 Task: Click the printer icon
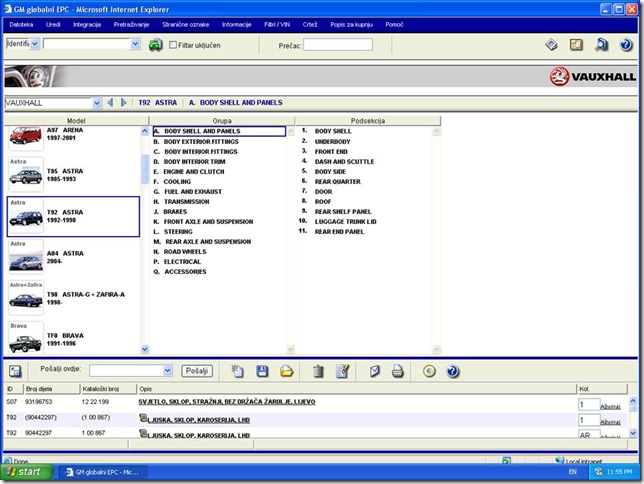[398, 371]
